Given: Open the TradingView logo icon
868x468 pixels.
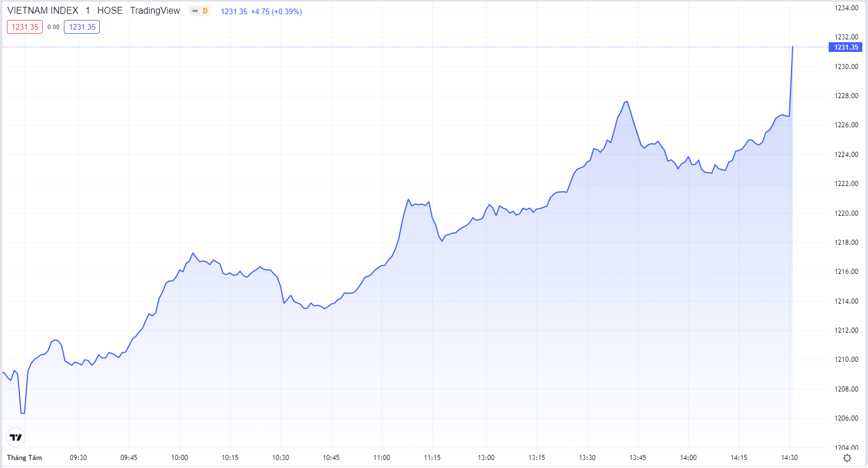Looking at the screenshot, I should point(16,437).
